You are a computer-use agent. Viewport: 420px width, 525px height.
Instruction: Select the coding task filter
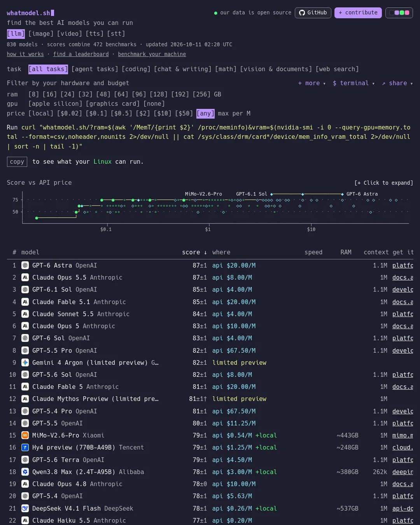click(136, 69)
